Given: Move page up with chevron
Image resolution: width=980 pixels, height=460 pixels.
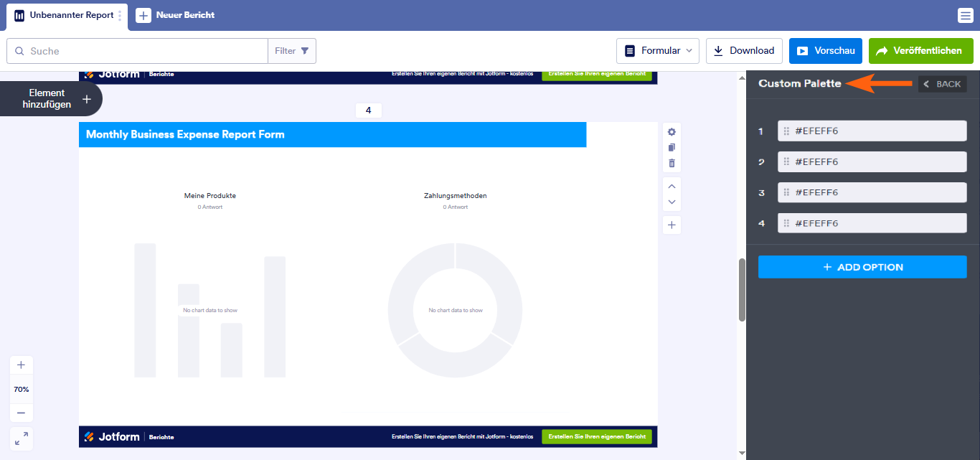Looking at the screenshot, I should [672, 186].
